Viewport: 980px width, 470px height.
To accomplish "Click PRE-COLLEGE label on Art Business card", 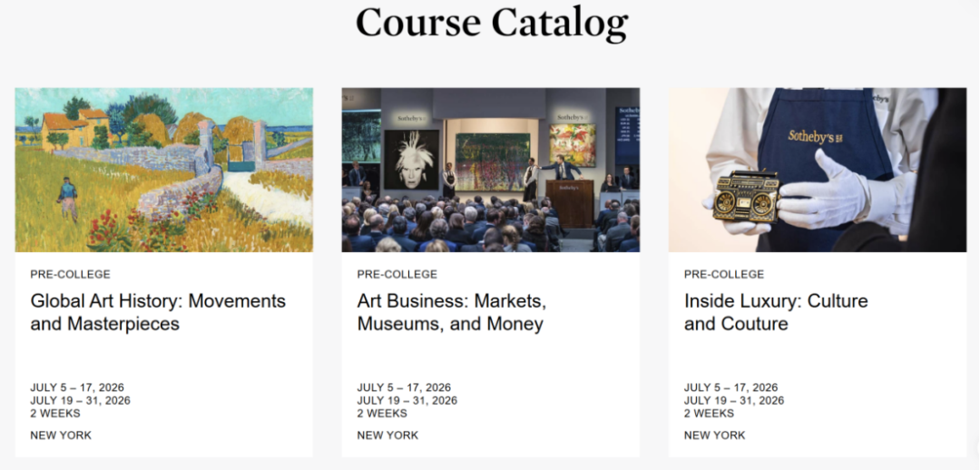I will 397,274.
